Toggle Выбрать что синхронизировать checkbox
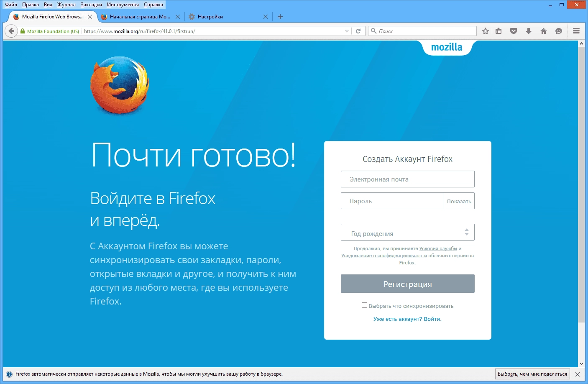 point(364,305)
